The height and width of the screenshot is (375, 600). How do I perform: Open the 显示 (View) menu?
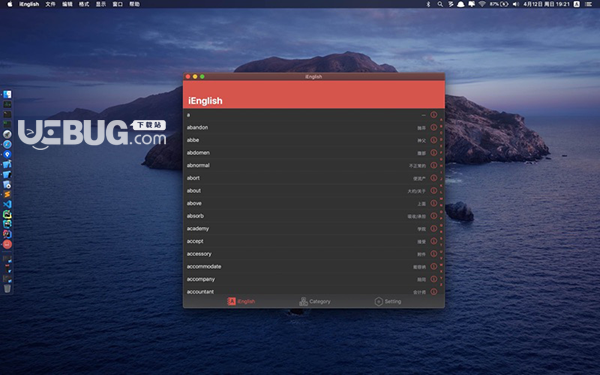(x=101, y=4)
